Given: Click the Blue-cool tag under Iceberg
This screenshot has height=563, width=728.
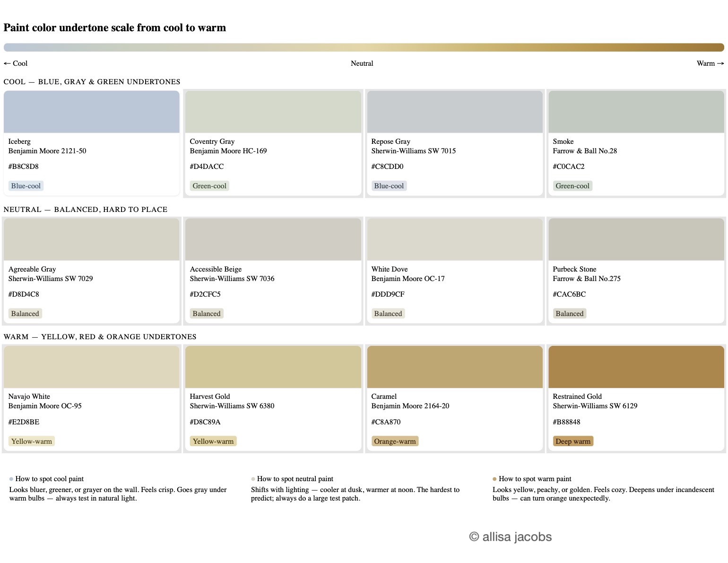Looking at the screenshot, I should (26, 186).
